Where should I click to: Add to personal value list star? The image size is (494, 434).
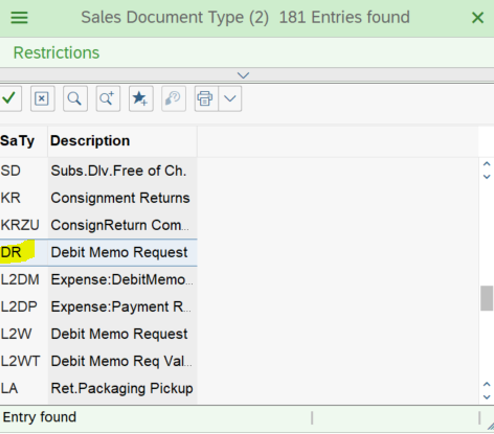[141, 99]
